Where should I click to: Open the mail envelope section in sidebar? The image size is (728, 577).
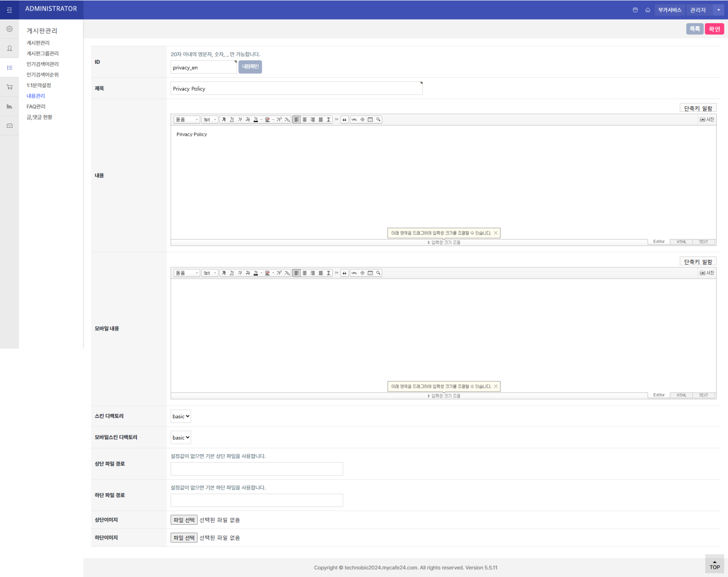click(x=10, y=125)
